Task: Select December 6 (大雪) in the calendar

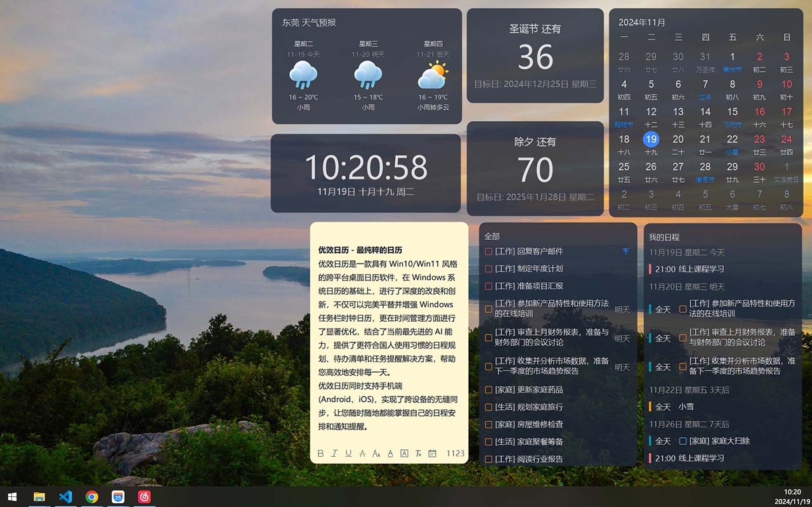Action: point(732,199)
